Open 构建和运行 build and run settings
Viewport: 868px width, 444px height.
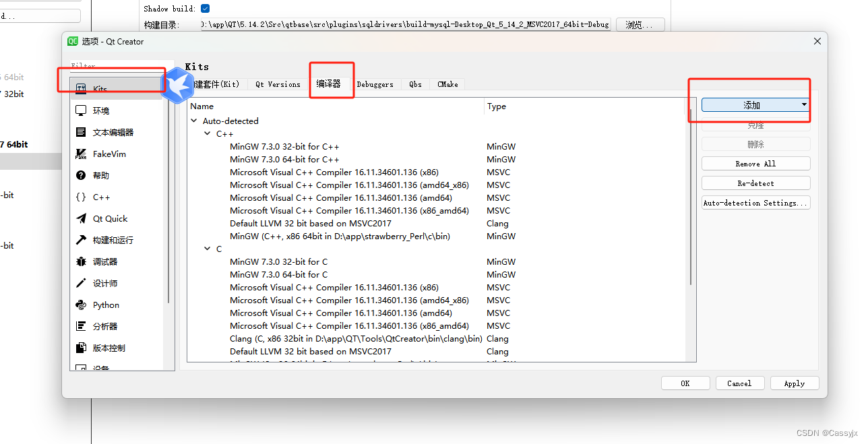82,239
